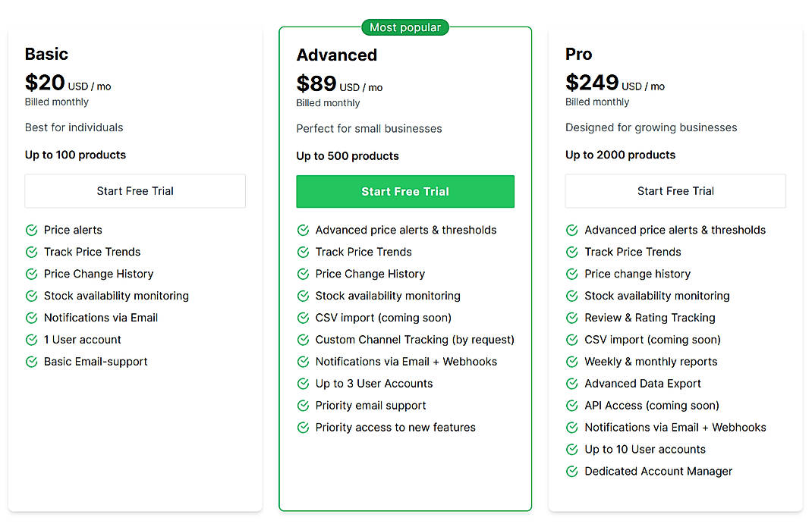Select the Priority access to new features feature
The width and height of the screenshot is (812, 524).
[x=395, y=428]
